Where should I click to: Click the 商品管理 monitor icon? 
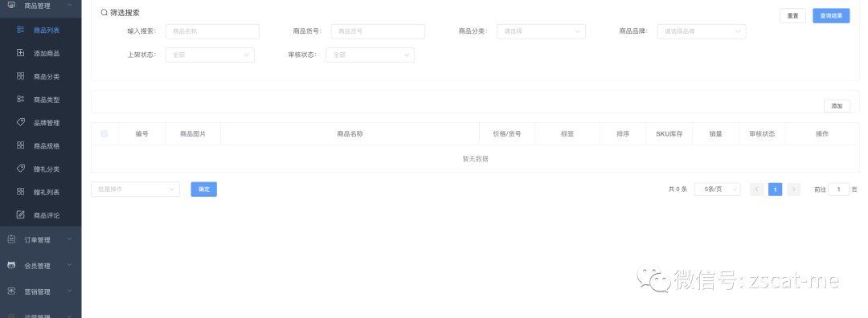[x=11, y=5]
